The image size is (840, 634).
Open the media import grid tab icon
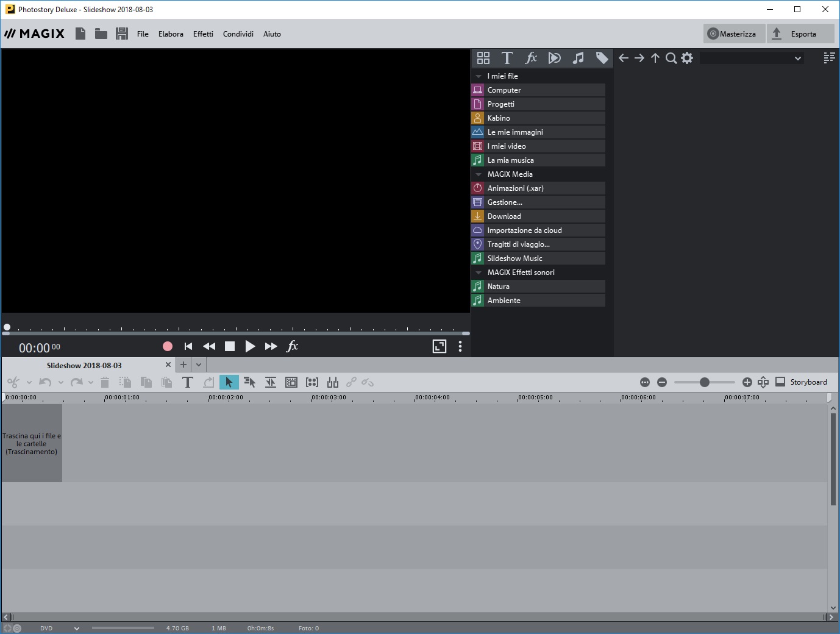pyautogui.click(x=483, y=58)
